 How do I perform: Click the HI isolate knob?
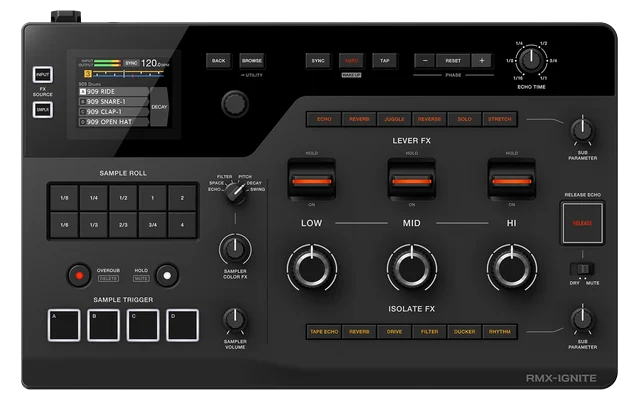511,268
